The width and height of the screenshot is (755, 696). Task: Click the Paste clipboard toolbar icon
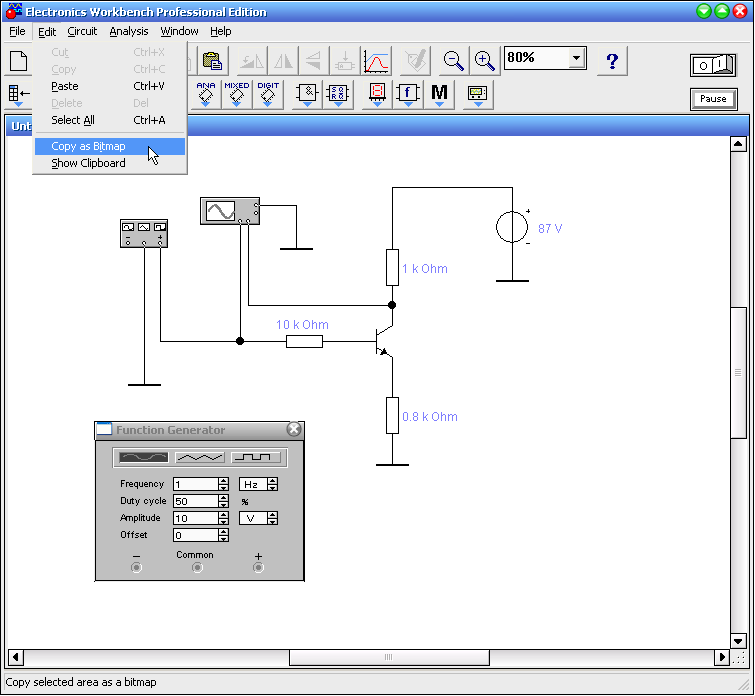[212, 61]
